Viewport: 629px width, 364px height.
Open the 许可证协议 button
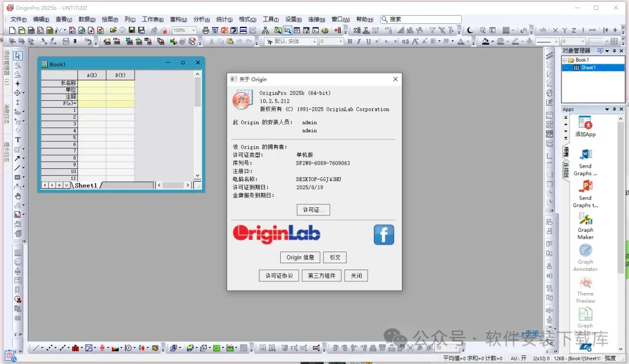tap(279, 275)
